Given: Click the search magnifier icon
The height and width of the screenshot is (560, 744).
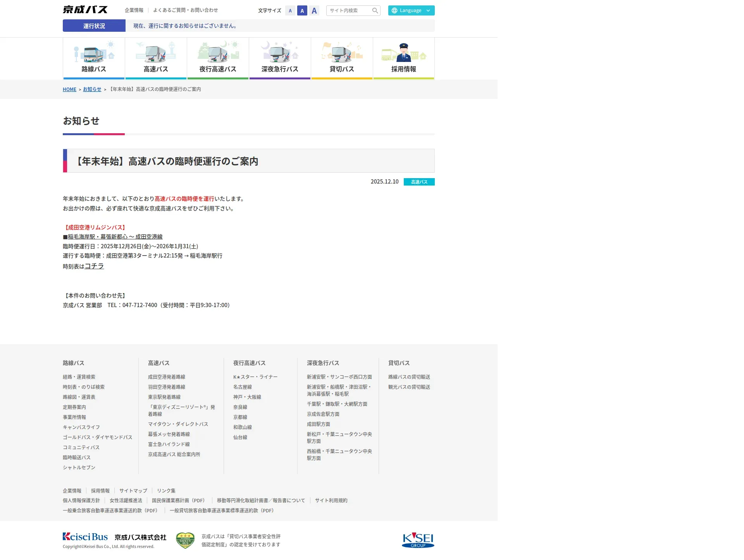Looking at the screenshot, I should [375, 10].
